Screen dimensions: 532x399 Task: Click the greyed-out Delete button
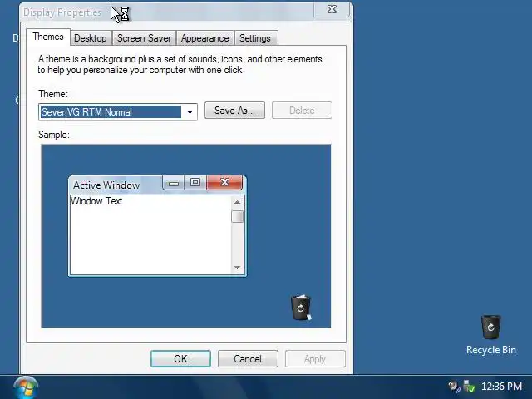pos(302,111)
